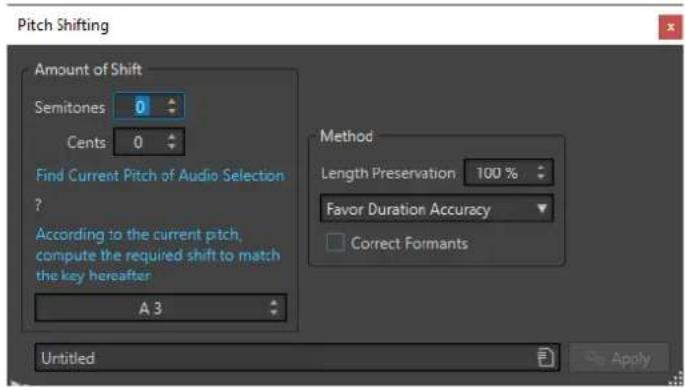
Task: Increase Semitones with the up arrow
Action: point(172,101)
